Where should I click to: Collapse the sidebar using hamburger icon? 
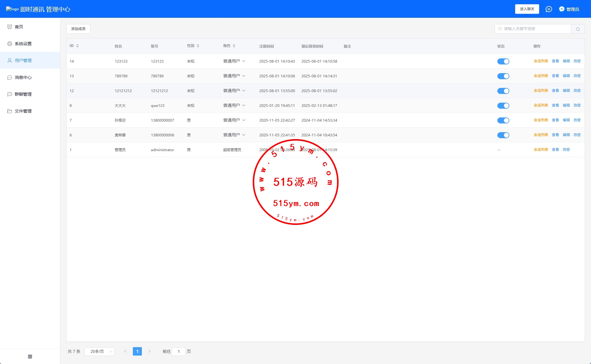[30, 356]
